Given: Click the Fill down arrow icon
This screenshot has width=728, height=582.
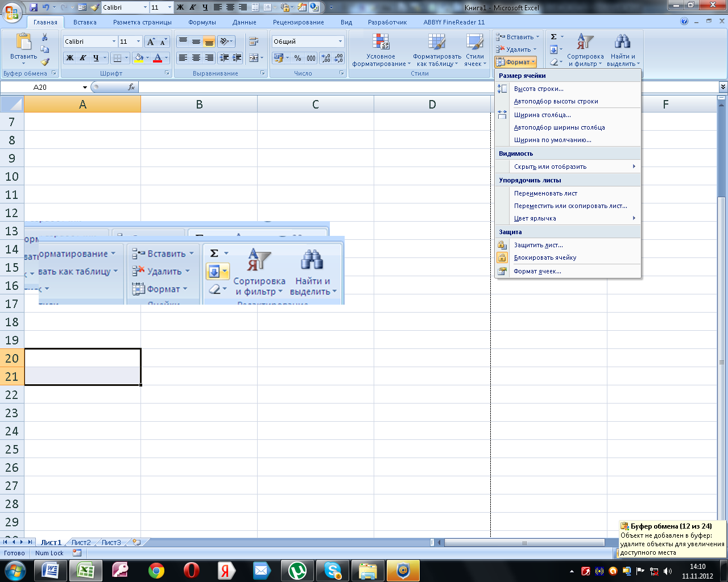Looking at the screenshot, I should coord(554,49).
